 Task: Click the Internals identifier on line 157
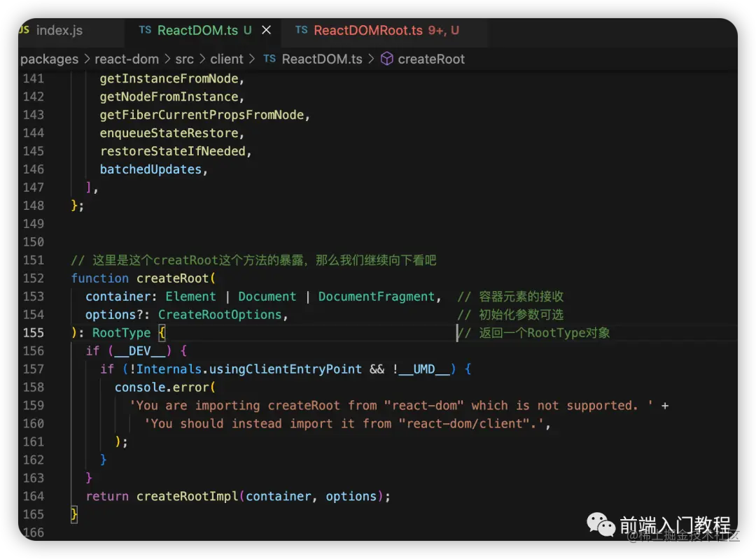pyautogui.click(x=169, y=369)
